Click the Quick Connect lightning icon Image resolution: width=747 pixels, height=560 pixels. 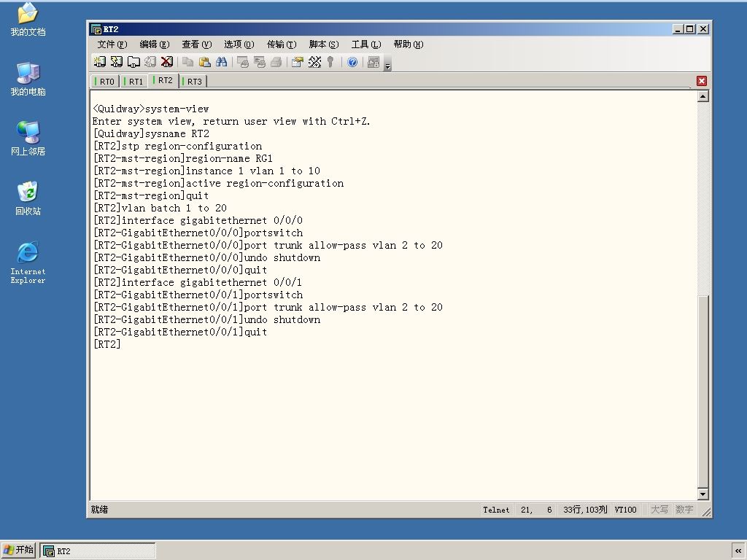[x=116, y=62]
